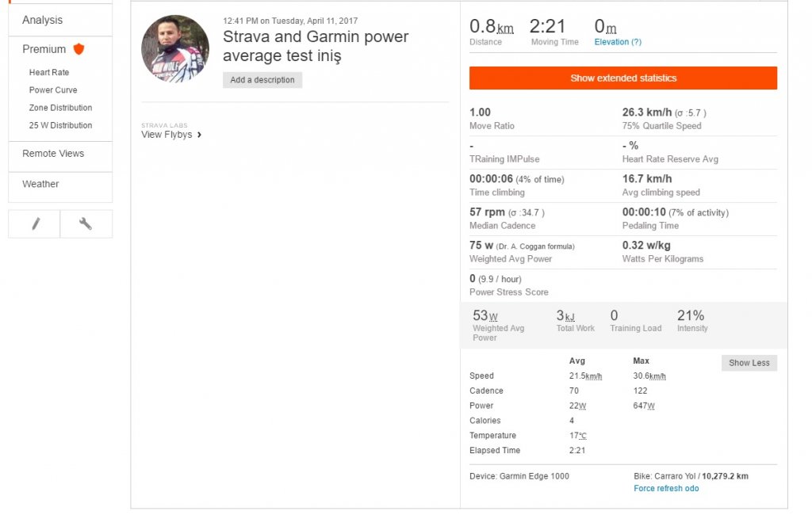Viewport: 812px width, 515px height.
Task: Click Force refresh odo link
Action: click(666, 489)
